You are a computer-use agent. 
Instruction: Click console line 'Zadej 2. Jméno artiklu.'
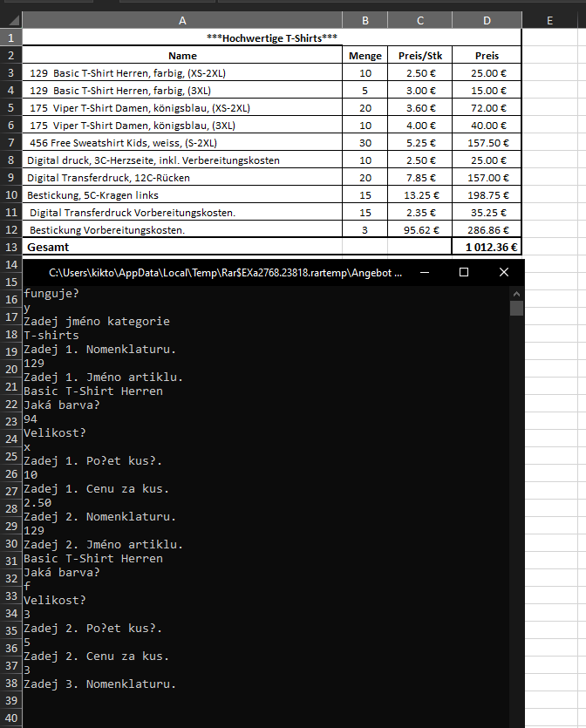coord(103,545)
